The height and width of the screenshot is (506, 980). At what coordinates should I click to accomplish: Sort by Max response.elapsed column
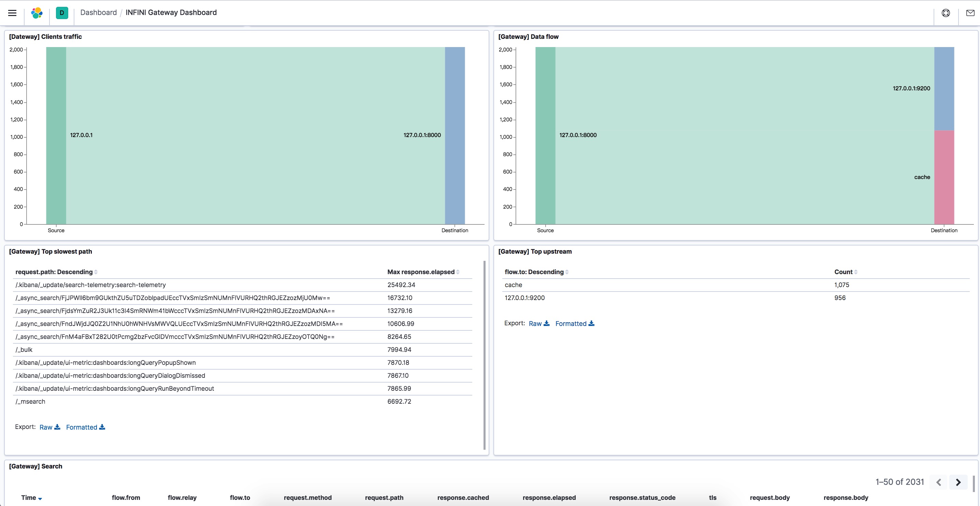point(423,272)
